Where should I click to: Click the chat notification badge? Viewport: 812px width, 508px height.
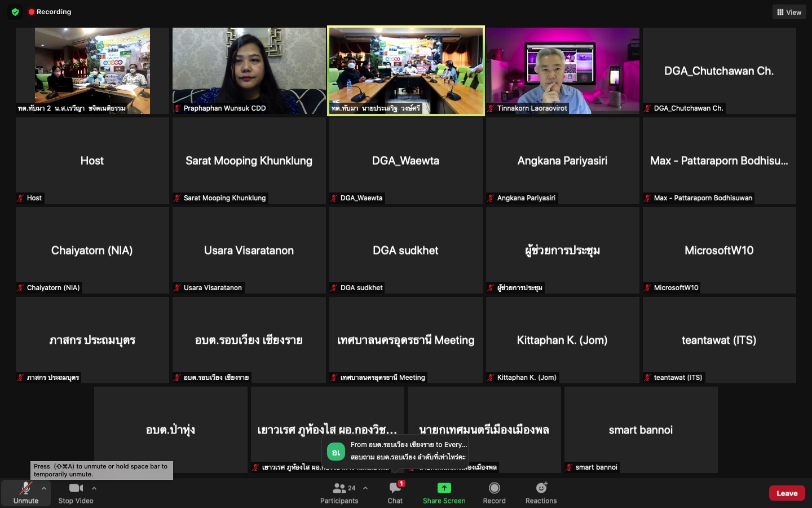401,483
